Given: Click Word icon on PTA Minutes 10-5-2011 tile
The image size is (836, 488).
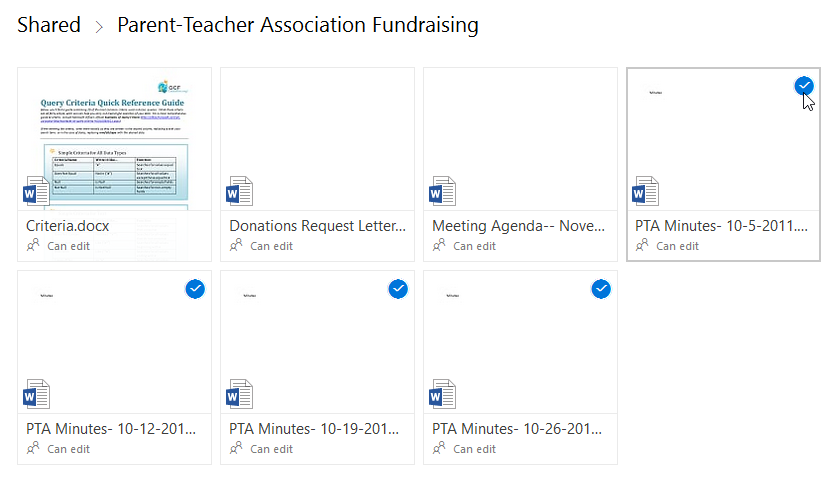Looking at the screenshot, I should pos(644,191).
